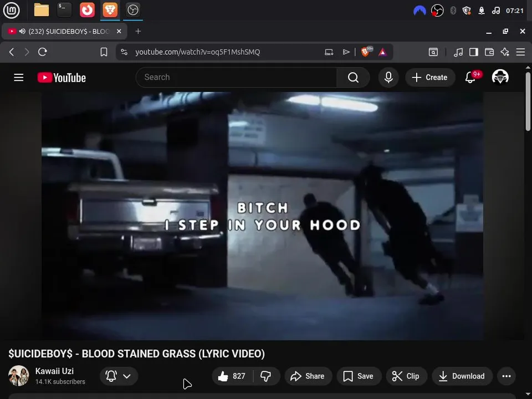Close the $UICIDEBOY$ tab
Image resolution: width=532 pixels, height=399 pixels.
119,31
